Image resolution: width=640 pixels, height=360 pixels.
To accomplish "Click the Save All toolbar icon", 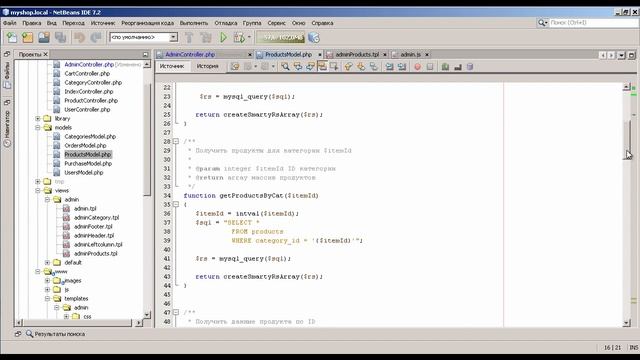I will 60,38.
